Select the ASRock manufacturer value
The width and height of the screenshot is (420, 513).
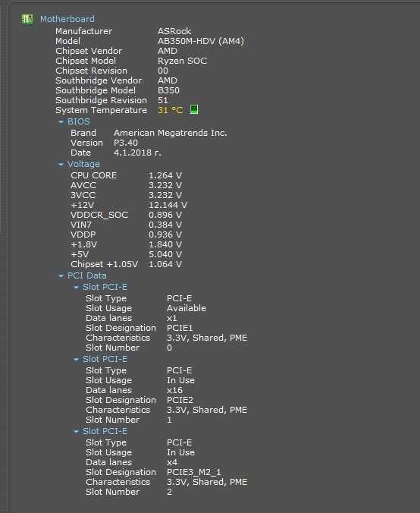coord(174,31)
